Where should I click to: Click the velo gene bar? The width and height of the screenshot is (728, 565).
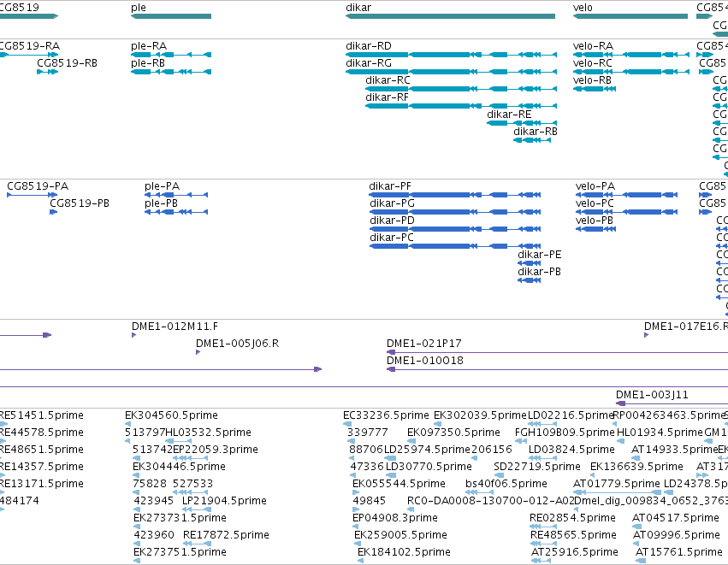point(630,16)
